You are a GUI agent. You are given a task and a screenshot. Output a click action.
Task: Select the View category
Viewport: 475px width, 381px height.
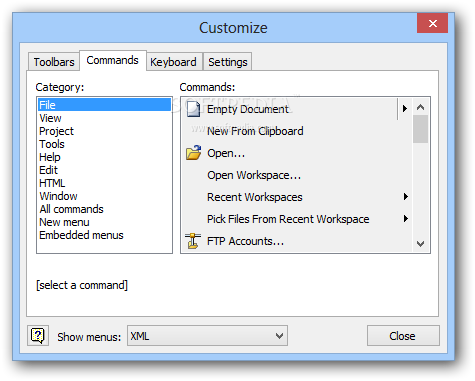tap(104, 118)
